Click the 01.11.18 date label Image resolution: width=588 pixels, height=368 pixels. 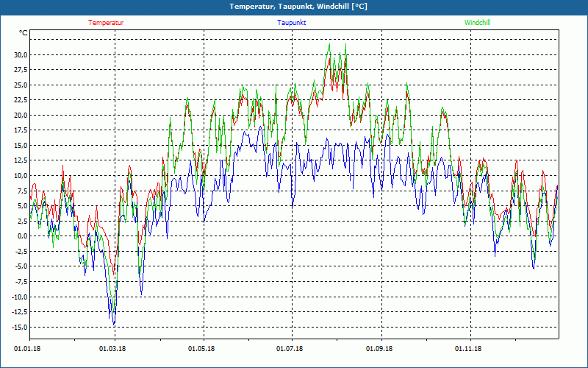(468, 349)
